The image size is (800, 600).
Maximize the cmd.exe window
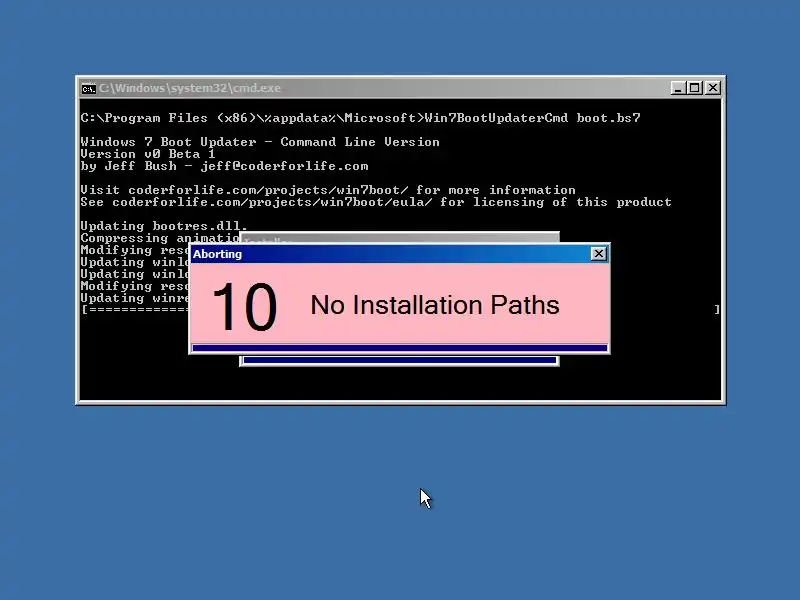[x=694, y=88]
